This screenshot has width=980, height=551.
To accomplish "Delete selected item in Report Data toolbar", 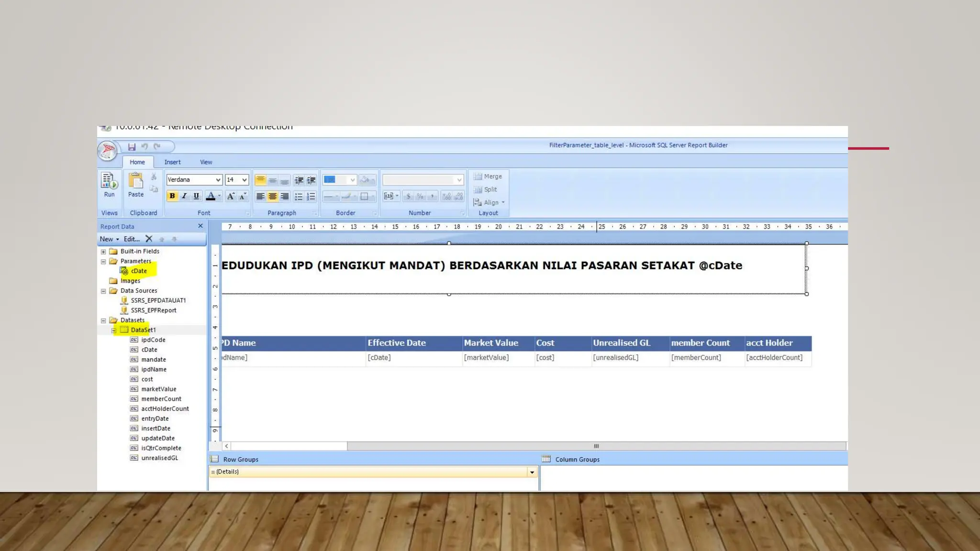I will click(x=149, y=239).
